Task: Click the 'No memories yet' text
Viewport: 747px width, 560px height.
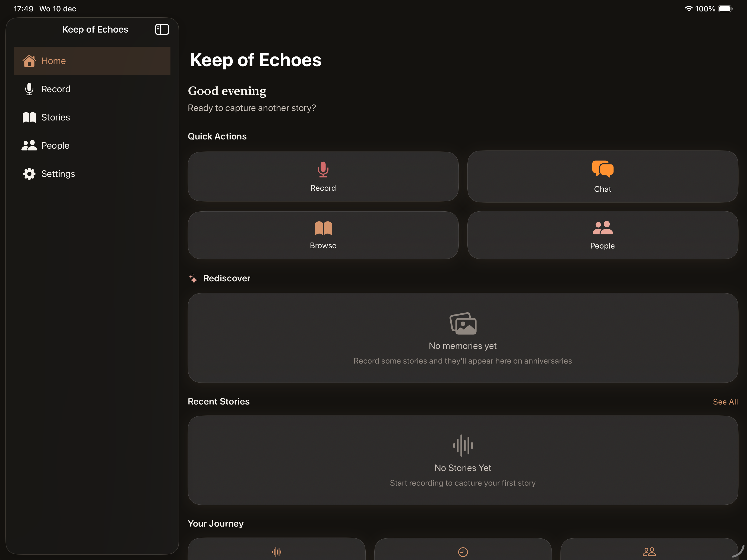Action: click(463, 346)
